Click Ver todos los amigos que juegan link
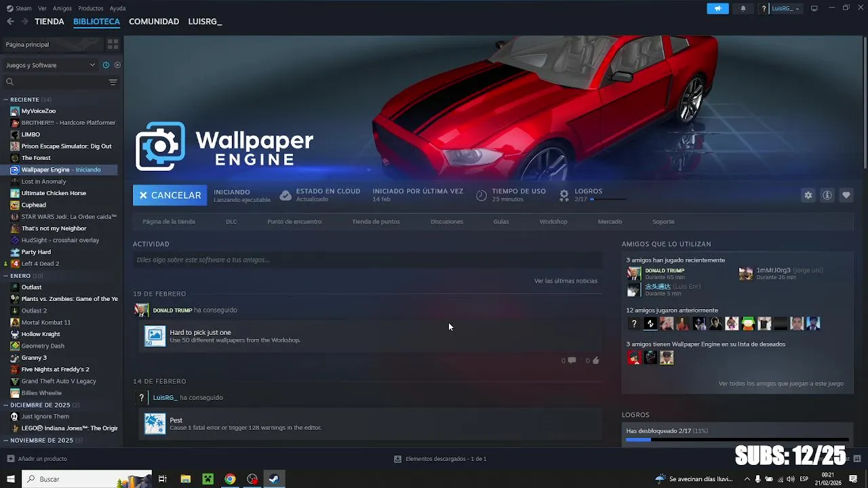This screenshot has width=868, height=488. 781,384
